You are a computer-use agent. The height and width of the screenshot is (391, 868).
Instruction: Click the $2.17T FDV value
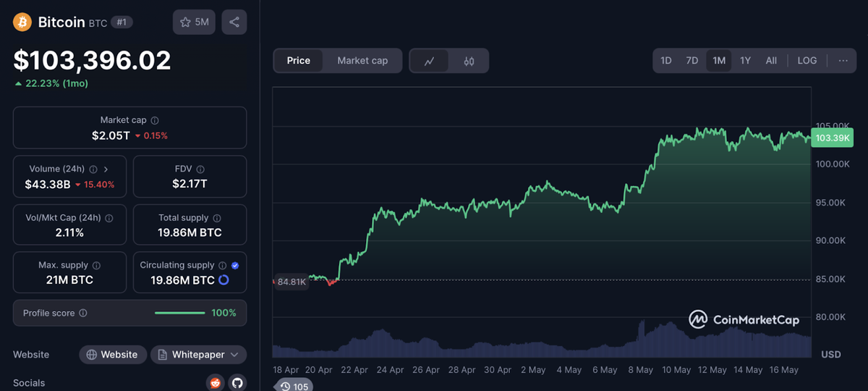[x=190, y=184]
